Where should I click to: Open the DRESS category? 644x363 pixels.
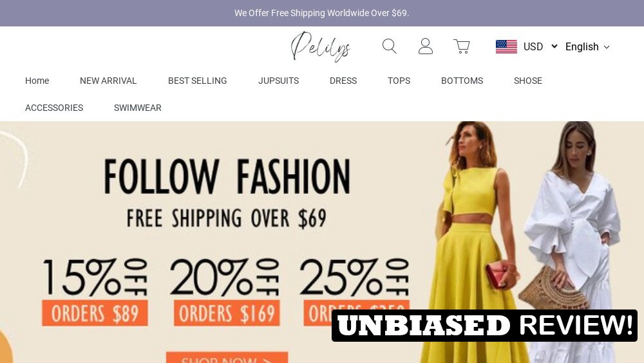pyautogui.click(x=343, y=81)
